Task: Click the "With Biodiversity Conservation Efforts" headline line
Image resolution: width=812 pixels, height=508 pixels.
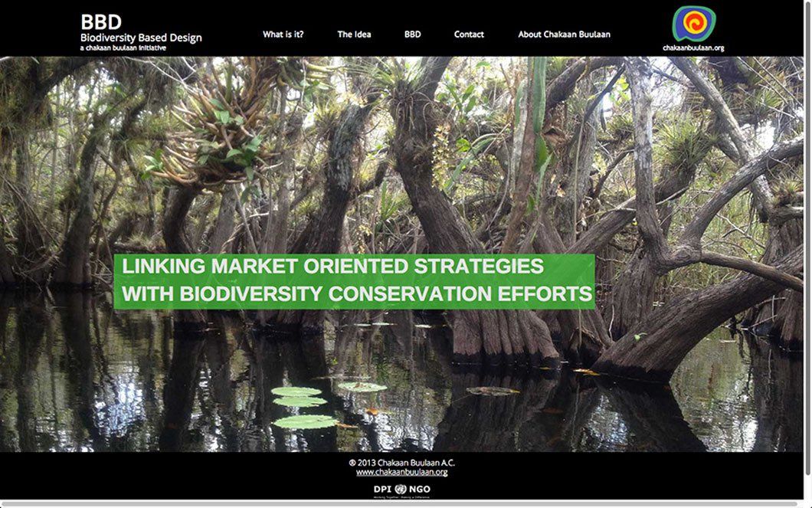Action: pos(357,294)
